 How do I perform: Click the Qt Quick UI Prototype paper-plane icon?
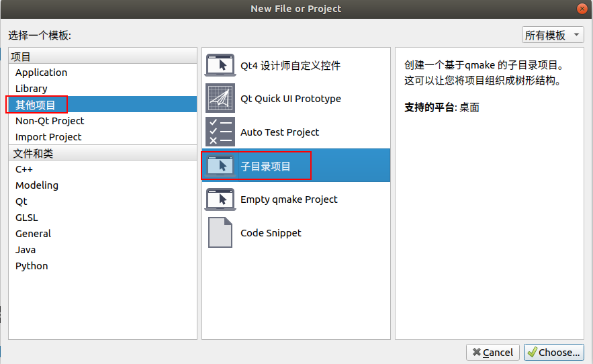(x=220, y=98)
